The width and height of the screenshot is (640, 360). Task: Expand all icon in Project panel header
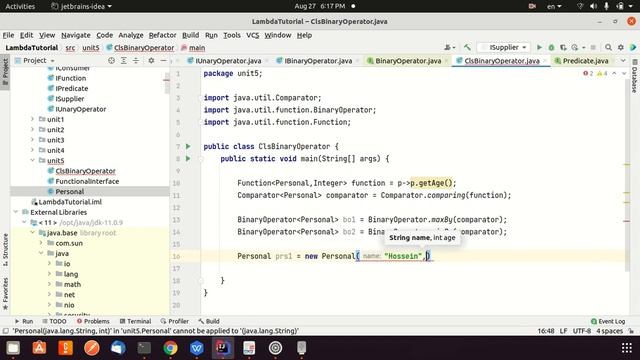click(124, 60)
